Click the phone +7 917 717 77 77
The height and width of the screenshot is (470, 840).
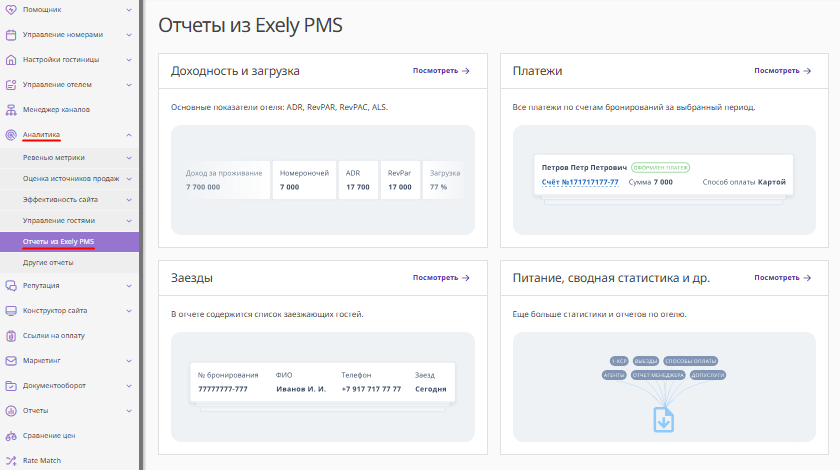pos(371,389)
